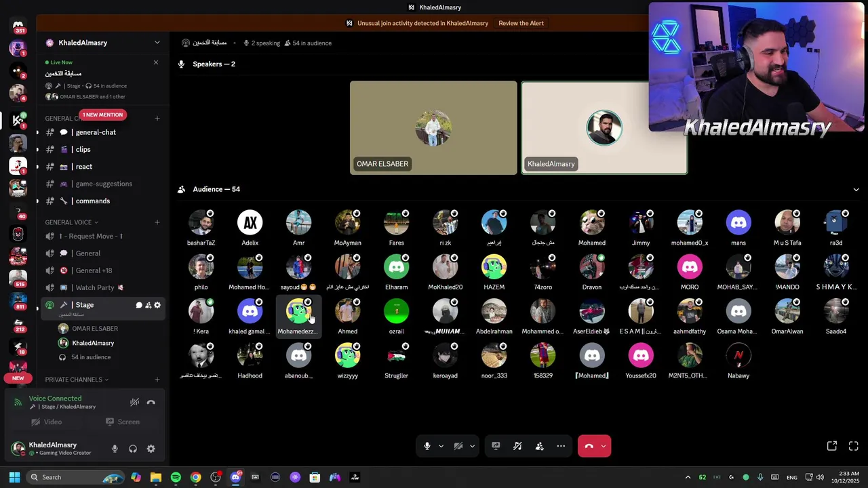The width and height of the screenshot is (868, 488).
Task: Enter full screen stage view
Action: tap(854, 446)
